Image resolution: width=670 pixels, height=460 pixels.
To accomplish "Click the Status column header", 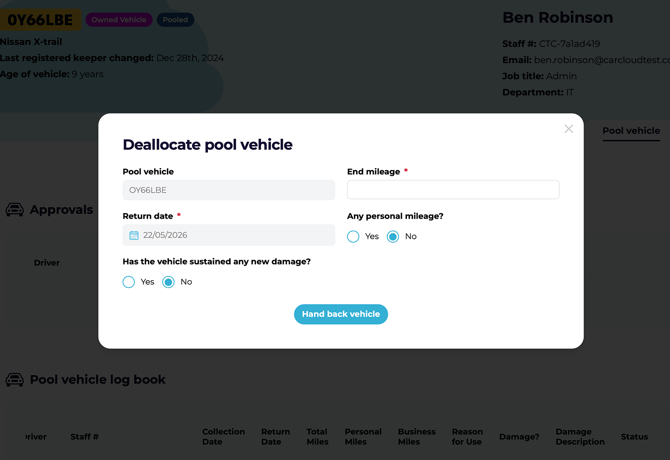I will [x=634, y=437].
